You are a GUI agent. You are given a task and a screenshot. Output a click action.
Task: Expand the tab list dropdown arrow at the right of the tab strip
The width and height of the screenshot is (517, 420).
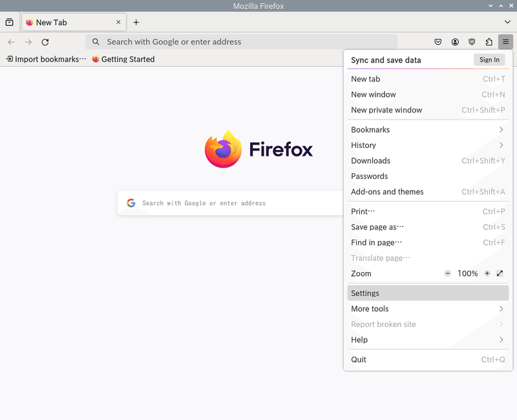coord(507,22)
